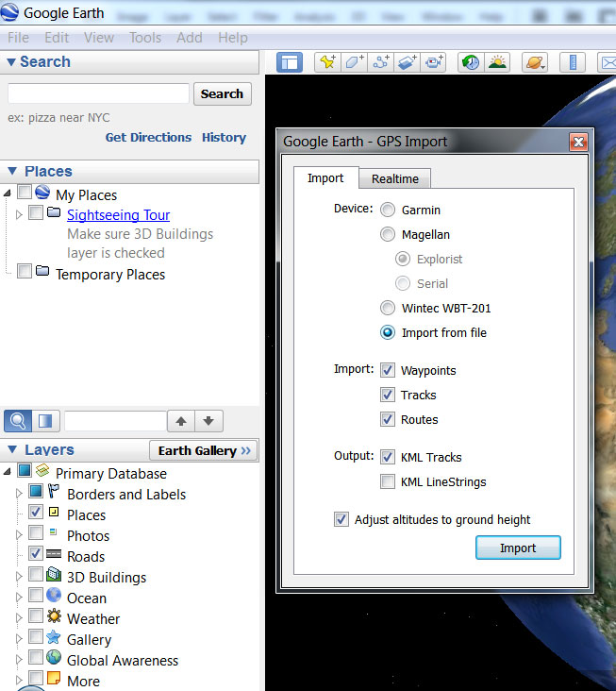Select the Magellan device radio button
This screenshot has height=691, width=616.
click(388, 234)
